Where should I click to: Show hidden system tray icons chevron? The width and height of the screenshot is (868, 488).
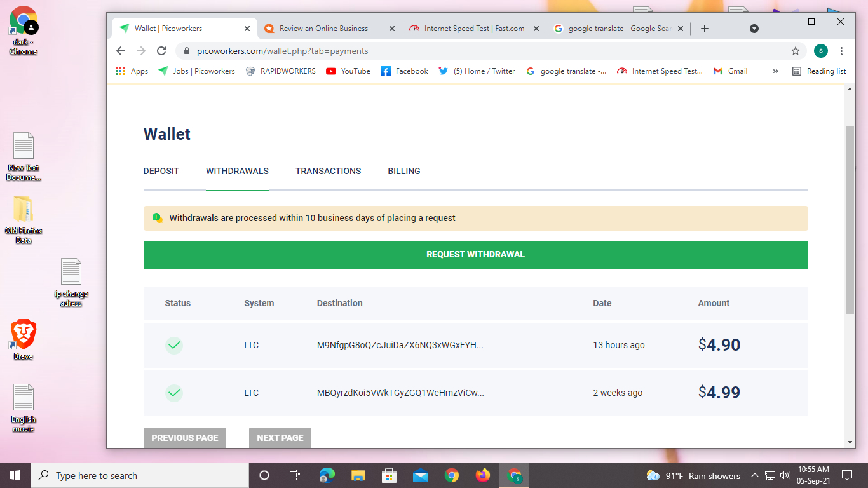click(755, 475)
